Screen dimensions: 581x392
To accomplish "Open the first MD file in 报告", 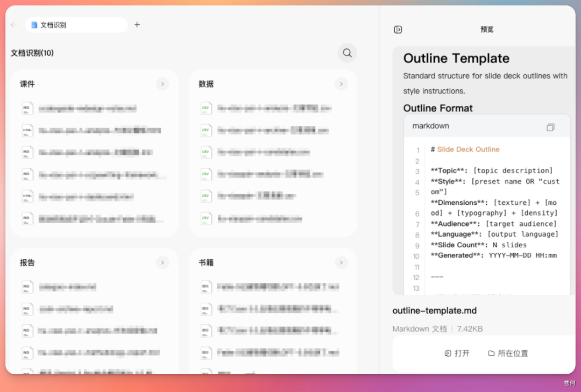I will pos(95,287).
